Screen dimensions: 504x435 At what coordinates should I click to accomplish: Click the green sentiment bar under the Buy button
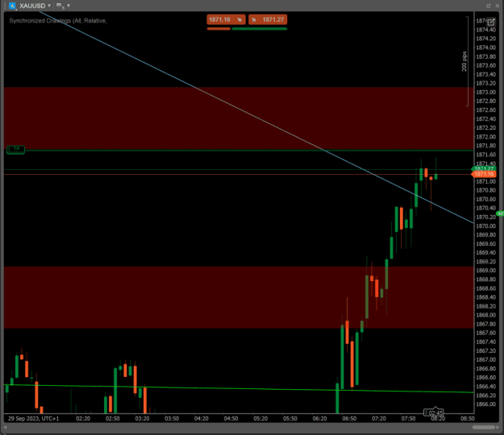point(260,29)
